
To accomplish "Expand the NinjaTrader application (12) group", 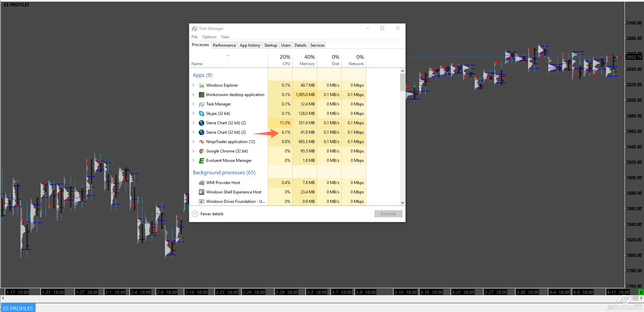I will [194, 142].
